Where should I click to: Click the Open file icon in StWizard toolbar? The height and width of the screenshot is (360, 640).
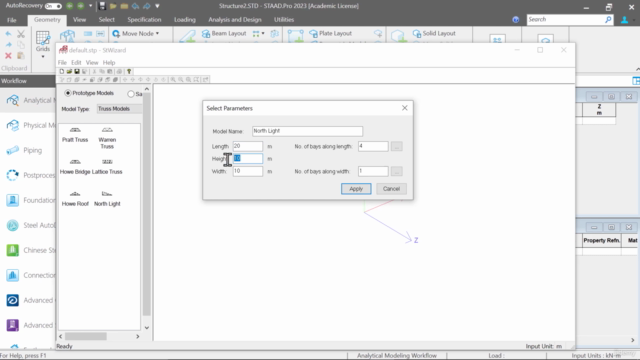click(x=69, y=71)
